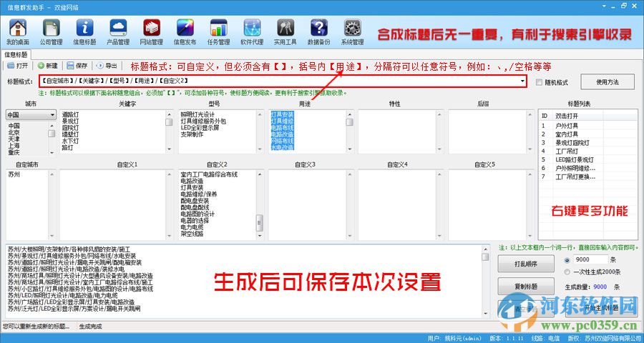Viewport: 644px width, 343px height.
Task: Select 庭院灯 keyword
Action: click(70, 128)
